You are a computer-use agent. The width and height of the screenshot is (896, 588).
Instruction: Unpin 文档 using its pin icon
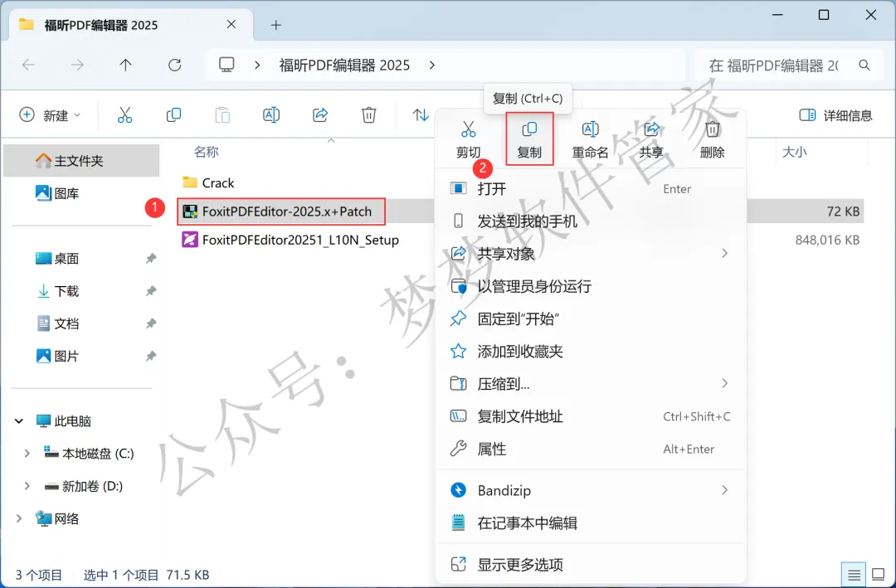[151, 323]
